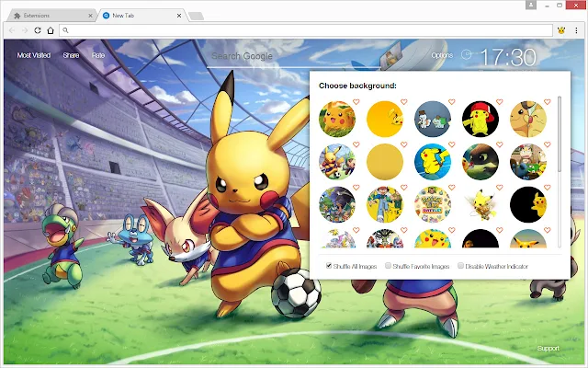The height and width of the screenshot is (368, 588).
Task: Favorite the heart of plain gold circle background
Action: pos(404,144)
